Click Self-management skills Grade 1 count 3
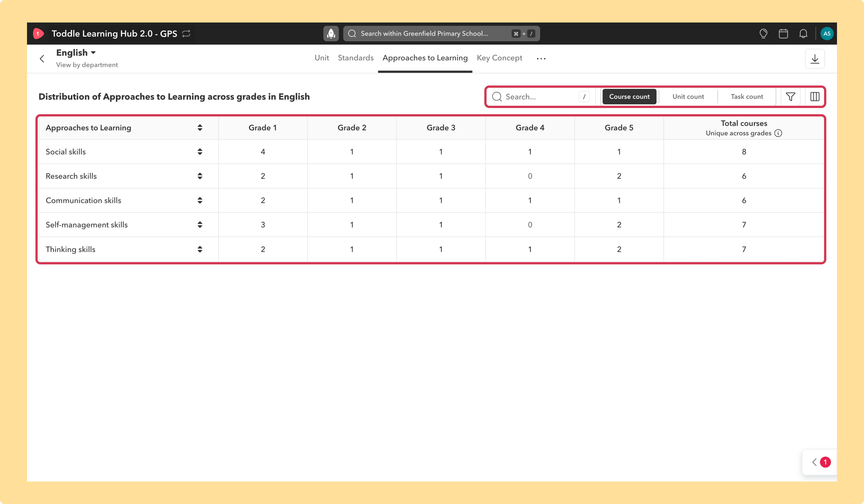Viewport: 864px width, 504px height. click(x=263, y=225)
